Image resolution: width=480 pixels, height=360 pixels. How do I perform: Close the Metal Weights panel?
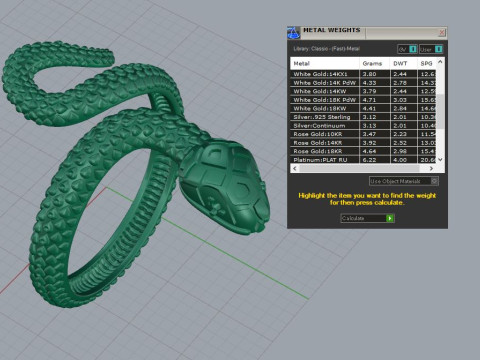tap(442, 32)
